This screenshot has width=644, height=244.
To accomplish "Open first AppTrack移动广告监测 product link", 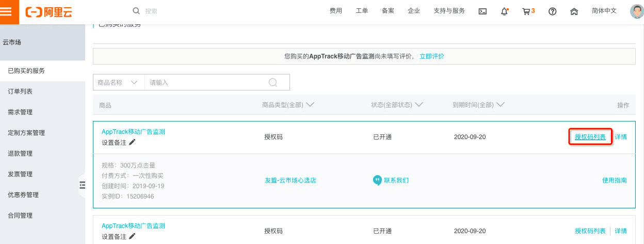I will coord(133,132).
